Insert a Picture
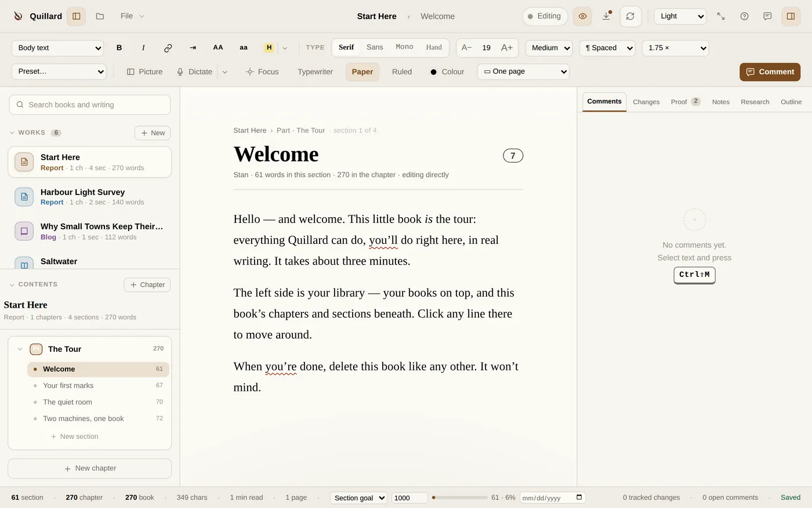This screenshot has height=508, width=812. tap(144, 71)
